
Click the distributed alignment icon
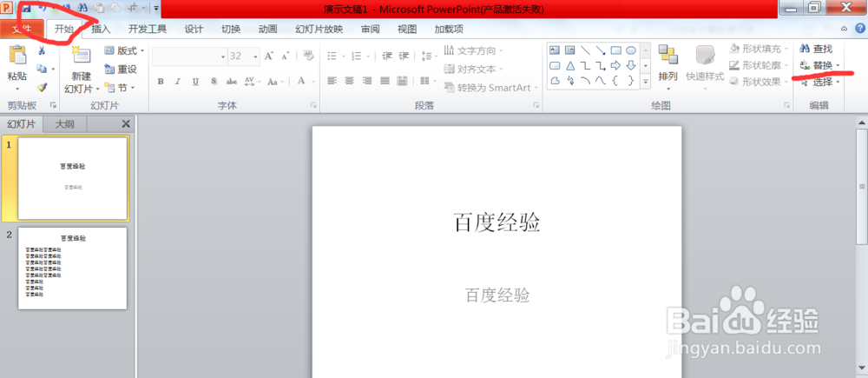coord(403,81)
